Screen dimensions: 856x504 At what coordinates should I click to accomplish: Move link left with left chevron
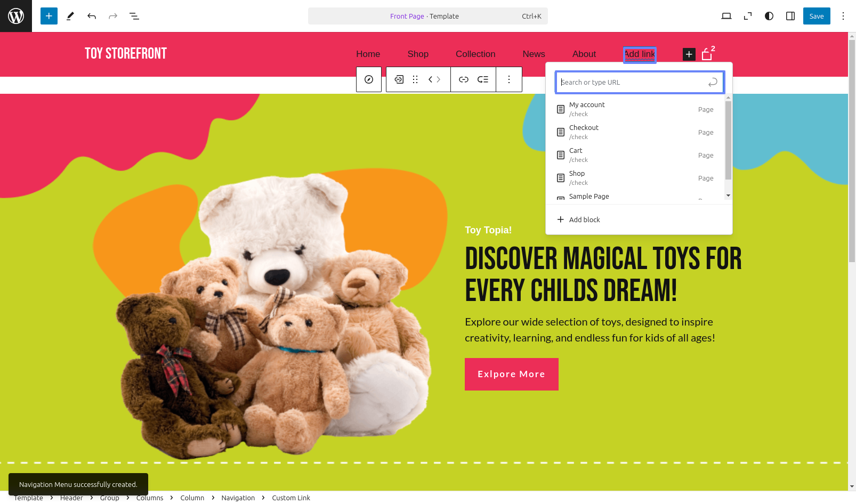(x=430, y=79)
